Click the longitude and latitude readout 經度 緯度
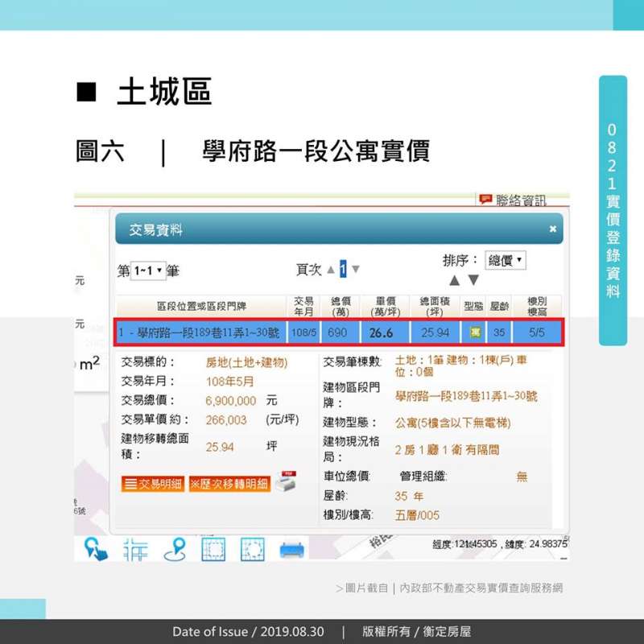The width and height of the screenshot is (644, 644). pos(500,544)
